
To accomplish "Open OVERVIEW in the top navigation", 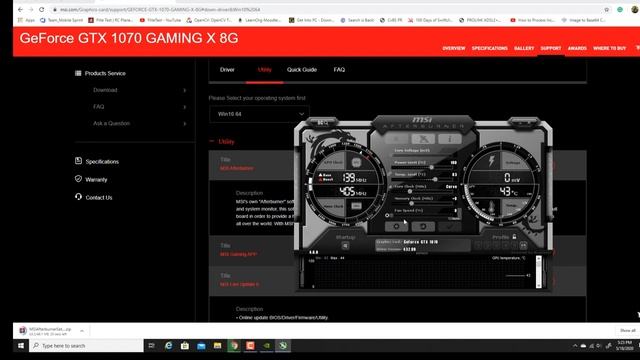I will [453, 48].
